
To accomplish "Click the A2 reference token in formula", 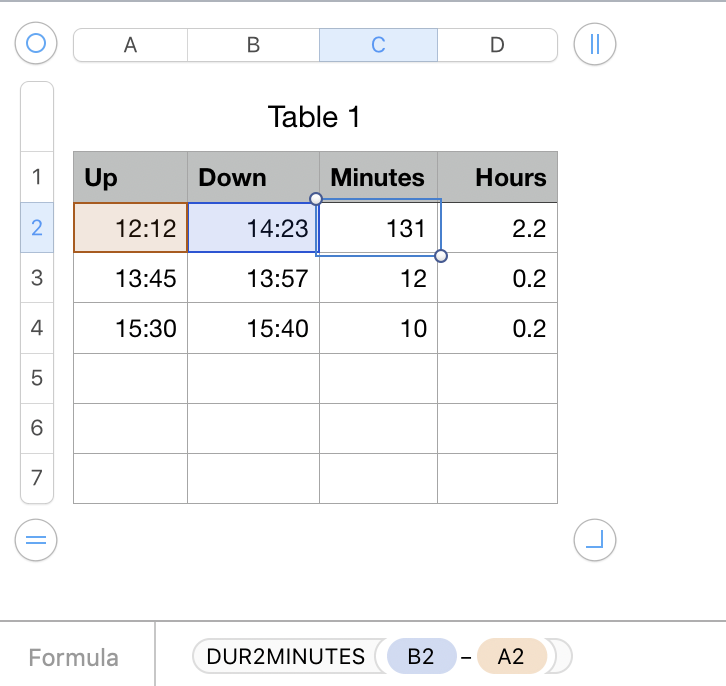I will coord(511,656).
